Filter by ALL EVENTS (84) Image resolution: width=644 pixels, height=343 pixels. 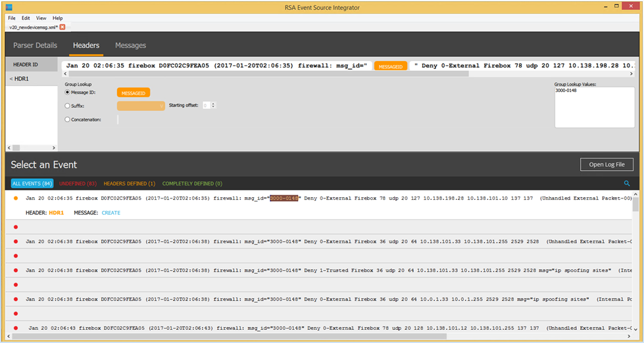point(32,183)
